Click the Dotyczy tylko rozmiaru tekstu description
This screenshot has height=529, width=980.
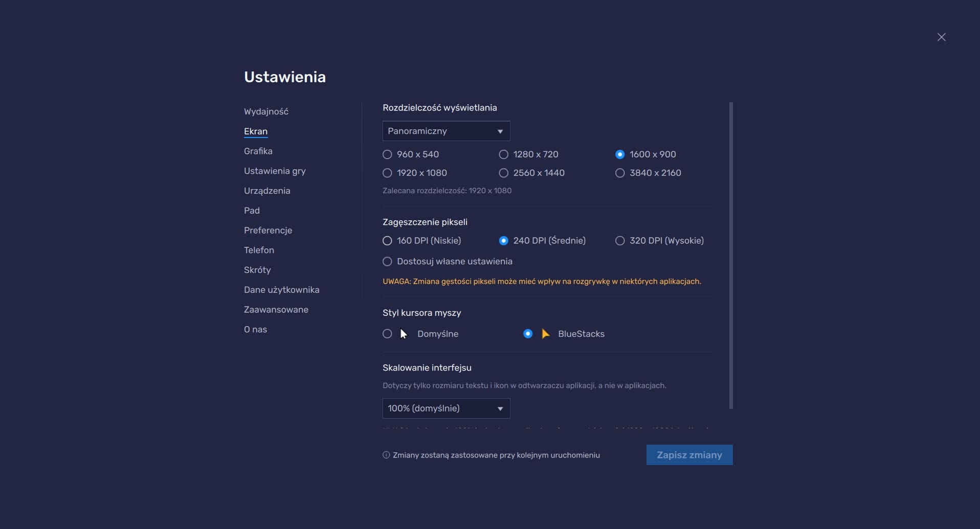[524, 386]
